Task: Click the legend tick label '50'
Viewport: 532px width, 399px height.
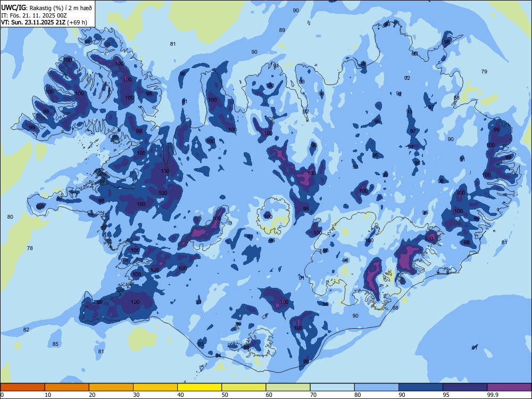Action: point(225,395)
